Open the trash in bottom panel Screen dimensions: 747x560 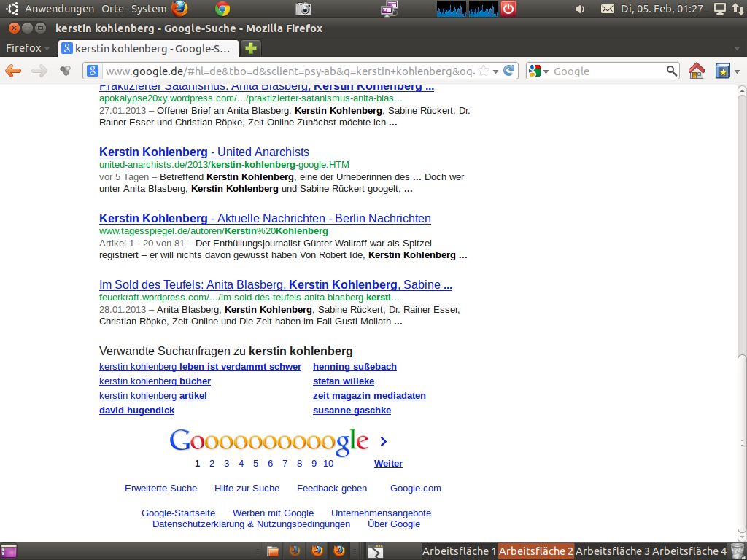737,551
